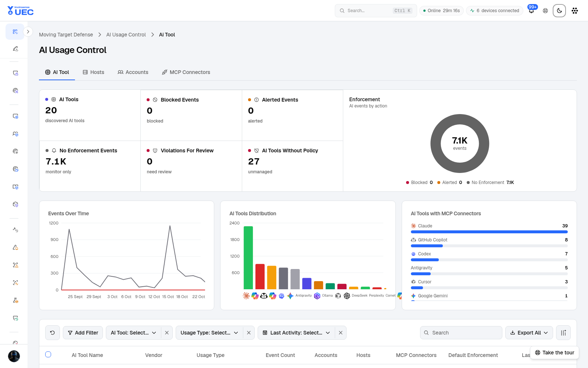Viewport: 588px width, 368px height.
Task: Click the reset filters icon
Action: pos(53,333)
